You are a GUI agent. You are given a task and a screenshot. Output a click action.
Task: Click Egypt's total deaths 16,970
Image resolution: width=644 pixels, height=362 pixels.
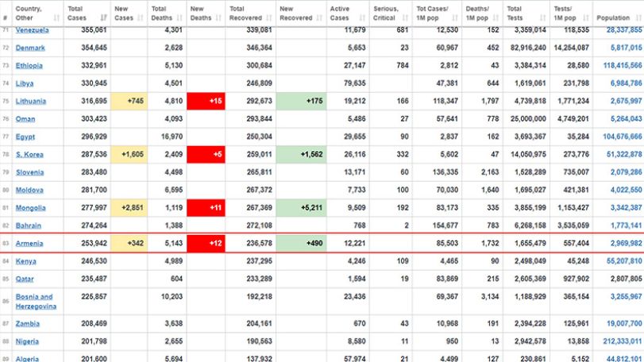tap(172, 137)
